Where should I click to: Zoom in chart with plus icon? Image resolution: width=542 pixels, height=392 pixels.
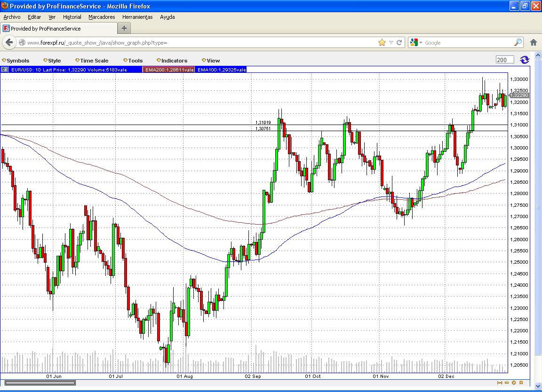(514, 383)
